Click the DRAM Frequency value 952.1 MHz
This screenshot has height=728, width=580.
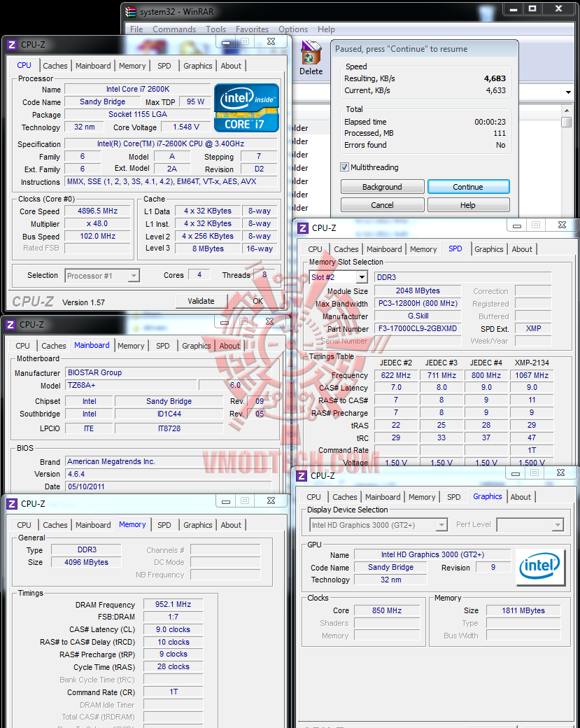coord(173,604)
